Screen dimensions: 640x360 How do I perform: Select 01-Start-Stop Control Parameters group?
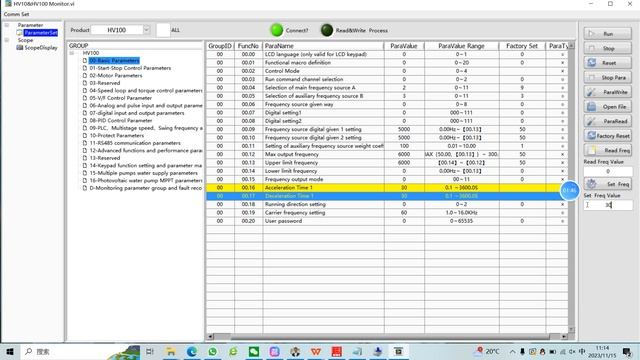[x=130, y=68]
